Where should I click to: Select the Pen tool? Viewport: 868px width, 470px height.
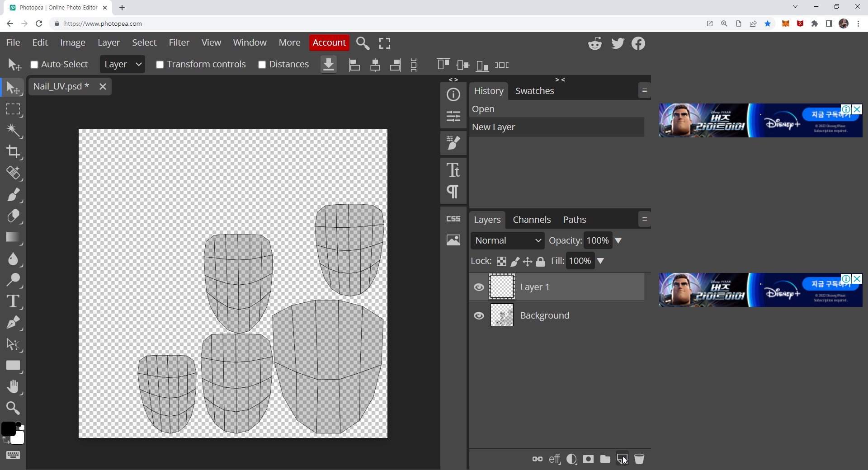click(x=13, y=323)
